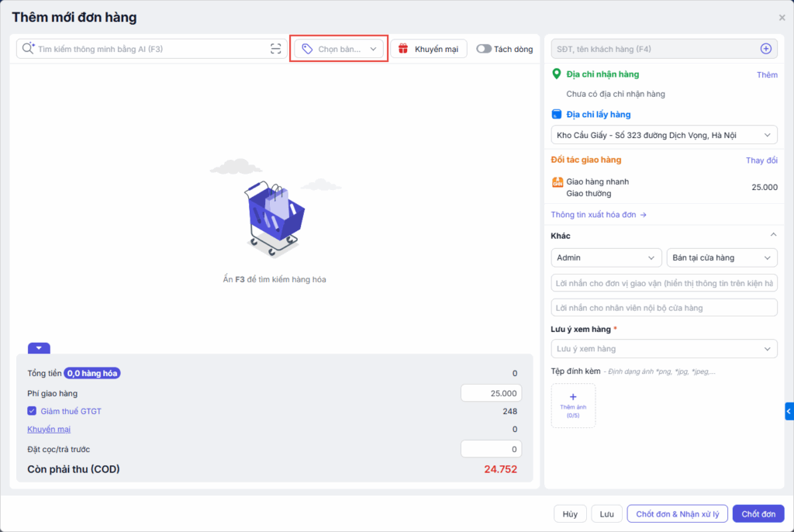Toggle the Tách dòng switch

(x=484, y=49)
